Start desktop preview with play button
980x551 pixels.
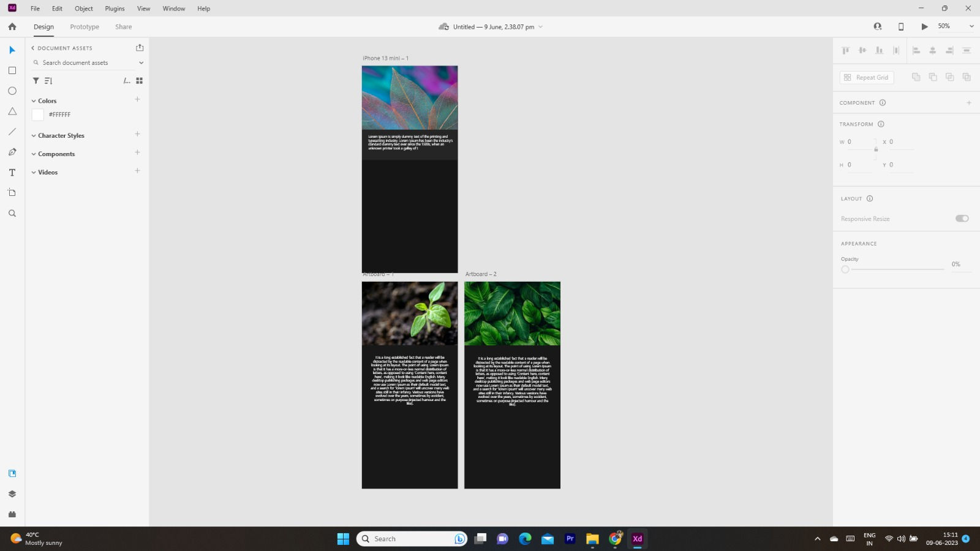coord(924,26)
